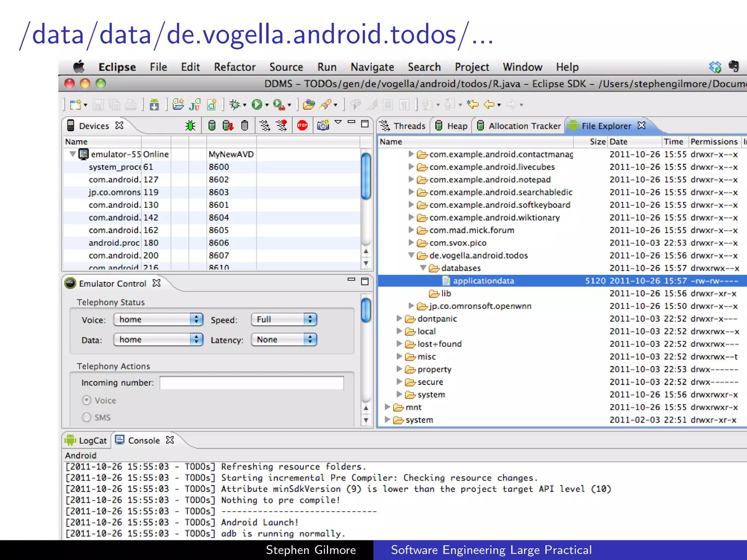Expand the com.mad.mick.forum folder
The width and height of the screenshot is (747, 560).
pyautogui.click(x=411, y=230)
